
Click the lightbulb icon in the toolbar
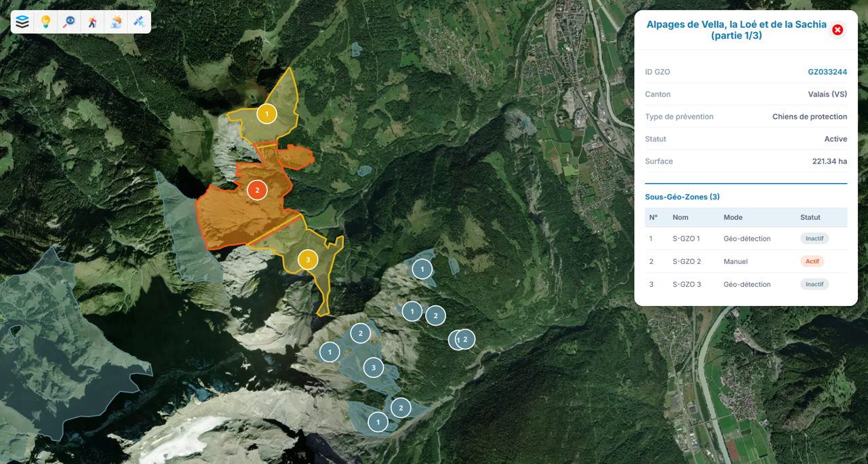(x=45, y=22)
